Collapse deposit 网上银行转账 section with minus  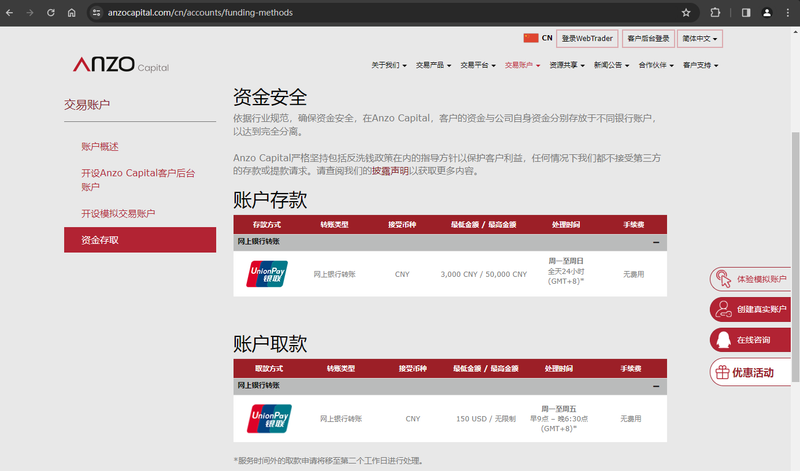click(x=656, y=242)
